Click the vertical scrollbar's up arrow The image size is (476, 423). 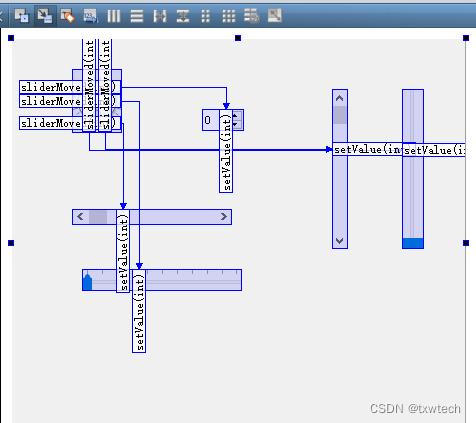(340, 98)
